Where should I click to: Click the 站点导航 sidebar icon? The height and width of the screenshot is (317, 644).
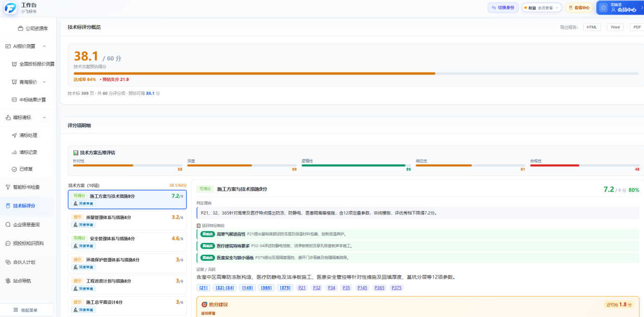coord(8,280)
